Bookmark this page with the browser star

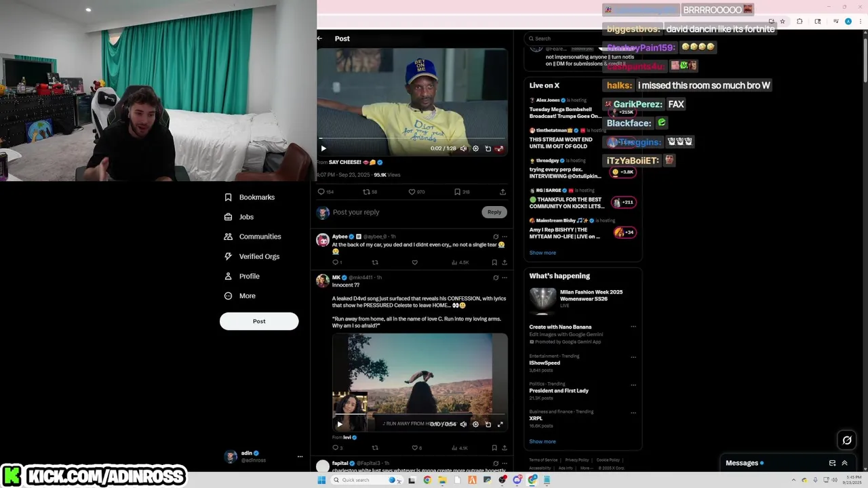click(x=782, y=22)
